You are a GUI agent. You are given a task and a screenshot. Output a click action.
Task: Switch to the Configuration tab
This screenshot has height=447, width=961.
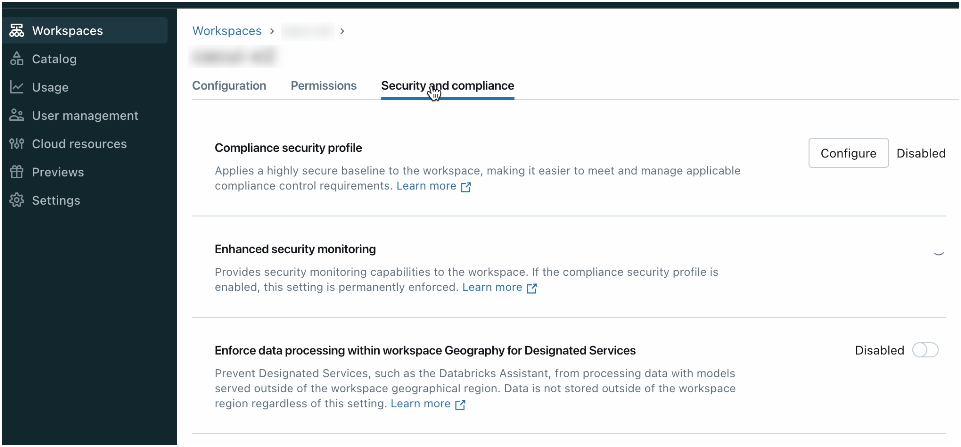tap(229, 86)
